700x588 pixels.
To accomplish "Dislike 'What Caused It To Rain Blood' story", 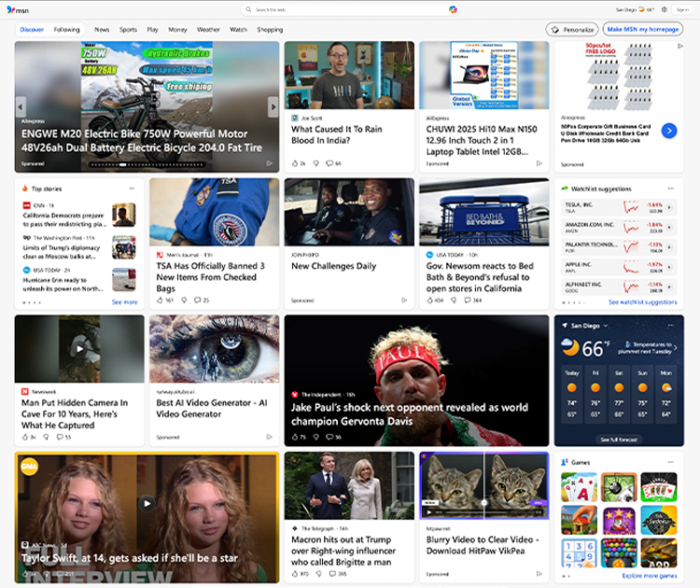I will 316,163.
